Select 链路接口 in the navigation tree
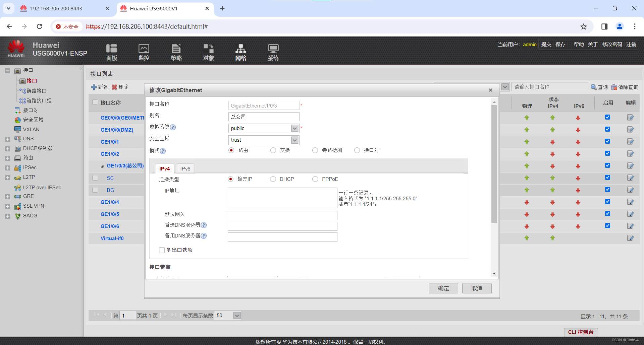This screenshot has height=345, width=644. 37,91
